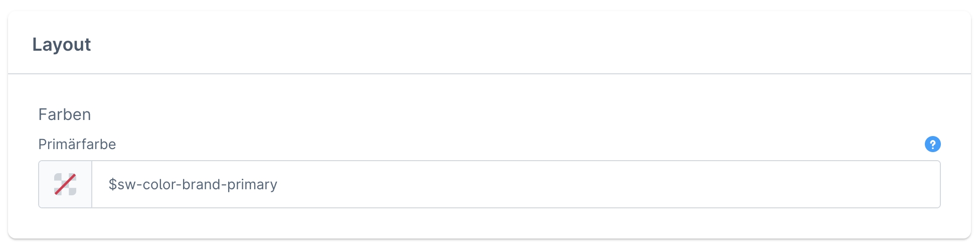Open the Primärfarbe color picker swatch
The image size is (980, 249).
[65, 184]
